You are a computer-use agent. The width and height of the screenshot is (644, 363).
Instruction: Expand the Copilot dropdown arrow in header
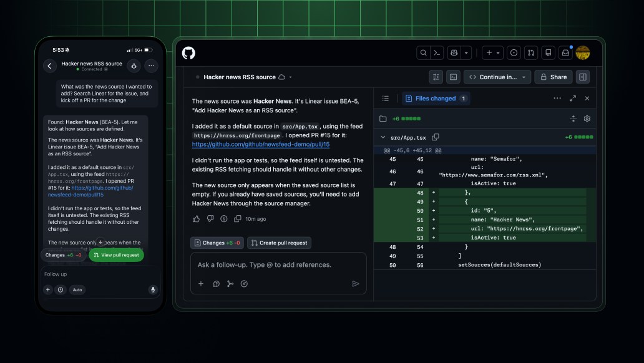click(466, 53)
